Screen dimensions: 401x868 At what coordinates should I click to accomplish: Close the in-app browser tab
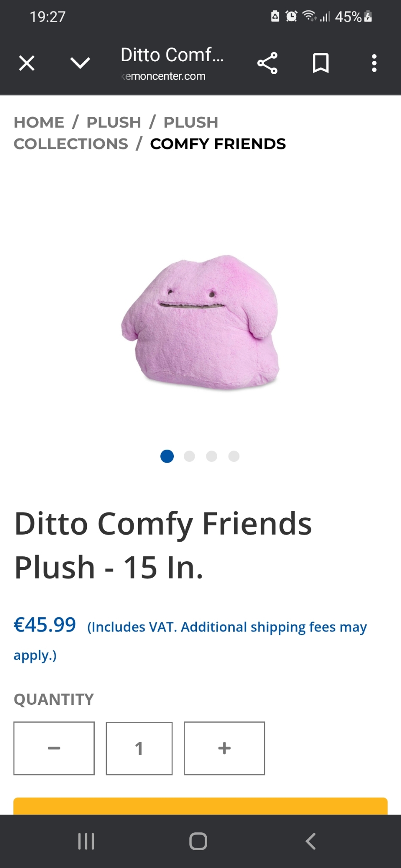click(x=27, y=63)
